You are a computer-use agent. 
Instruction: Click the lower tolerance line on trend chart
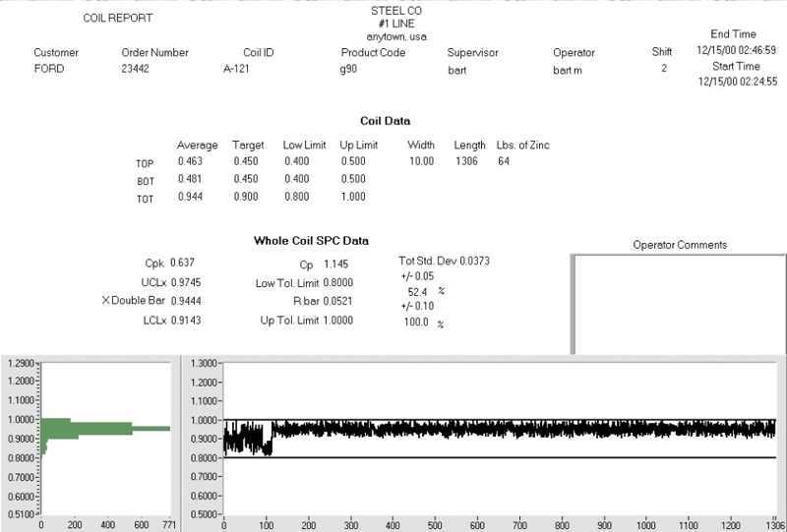(492, 457)
